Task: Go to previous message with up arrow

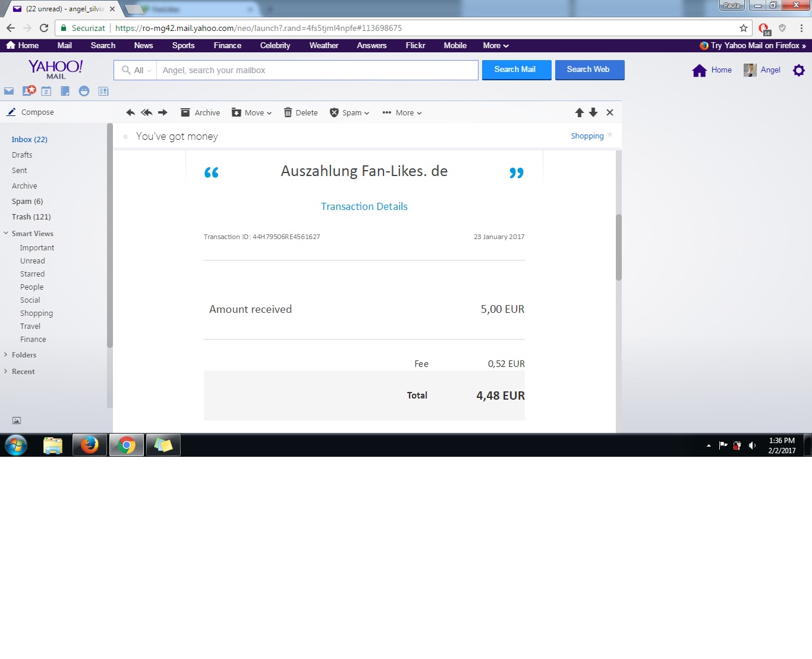Action: coord(579,112)
